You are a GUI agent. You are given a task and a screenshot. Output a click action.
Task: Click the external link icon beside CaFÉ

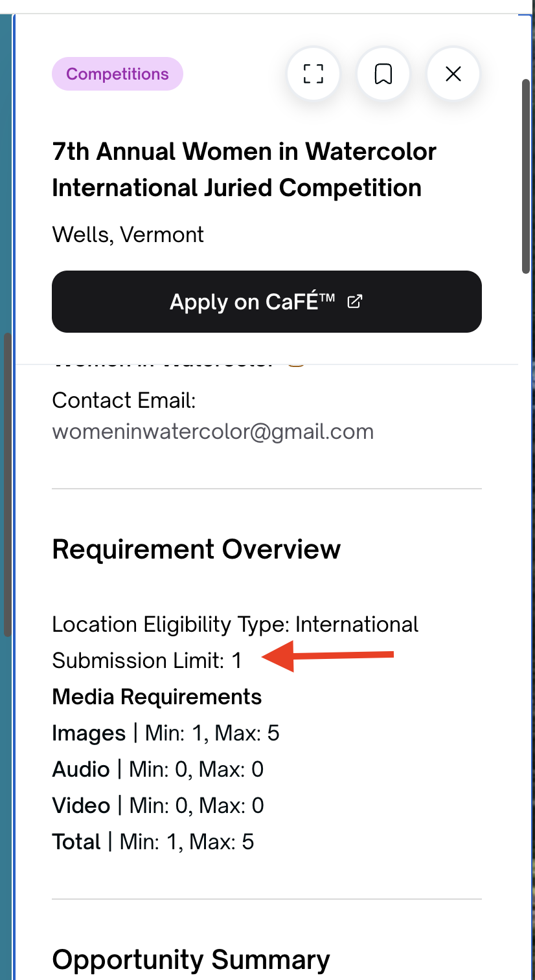coord(354,301)
